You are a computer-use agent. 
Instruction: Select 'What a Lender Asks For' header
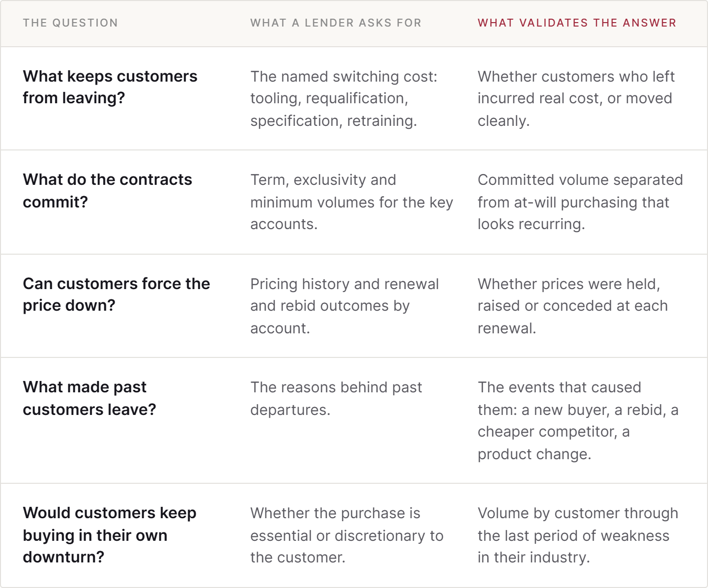tap(336, 23)
